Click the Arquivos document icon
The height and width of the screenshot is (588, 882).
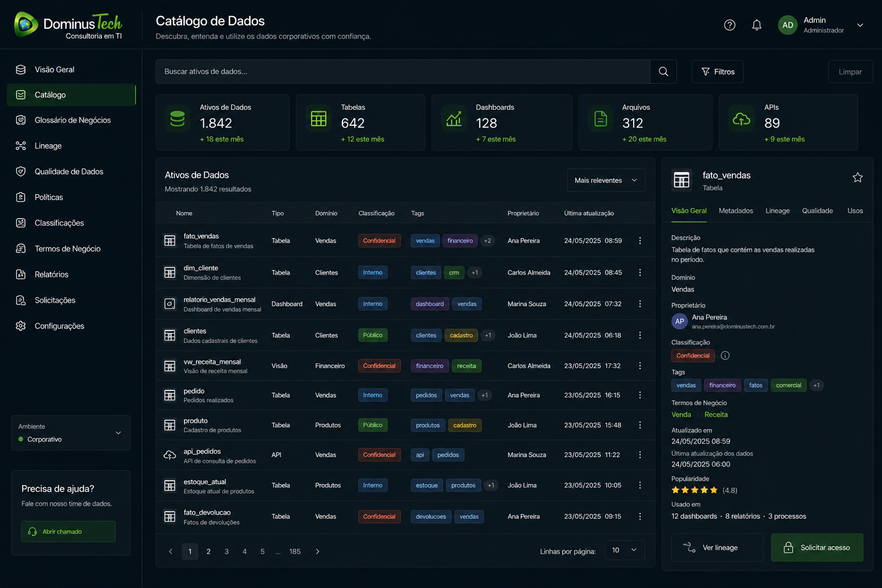click(600, 119)
